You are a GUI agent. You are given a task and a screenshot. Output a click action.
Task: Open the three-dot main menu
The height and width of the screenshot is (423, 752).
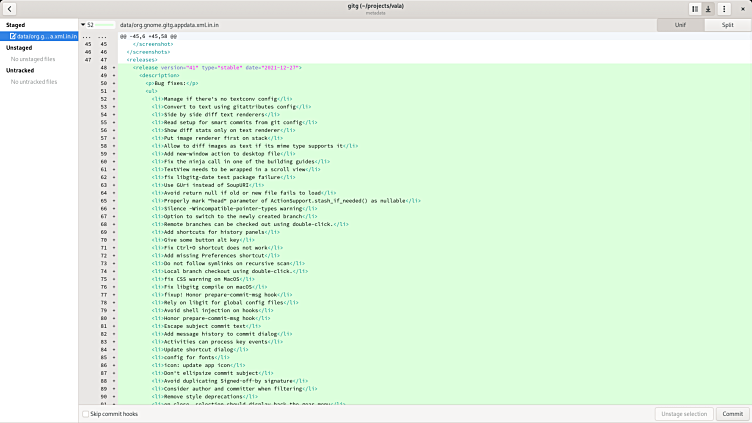(723, 9)
